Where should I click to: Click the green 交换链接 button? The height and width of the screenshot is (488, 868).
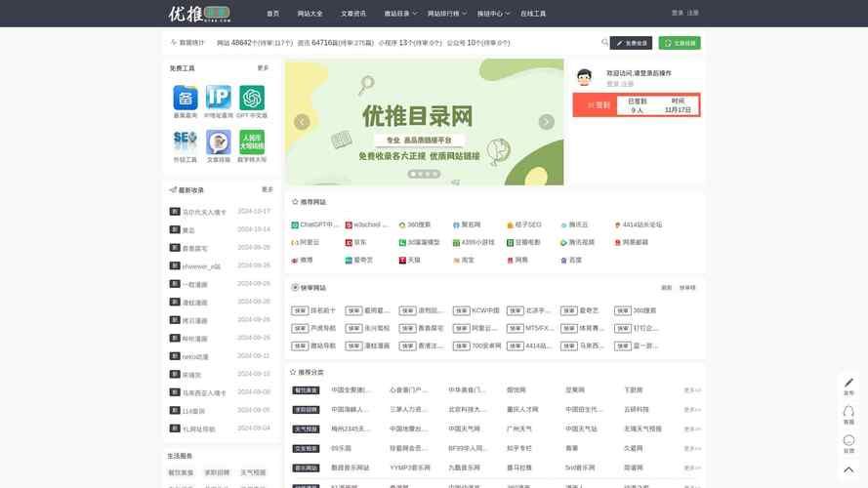click(x=680, y=43)
